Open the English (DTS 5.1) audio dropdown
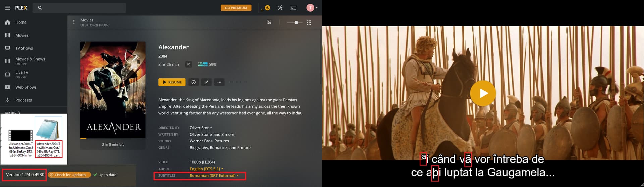644x187 pixels. click(x=206, y=169)
